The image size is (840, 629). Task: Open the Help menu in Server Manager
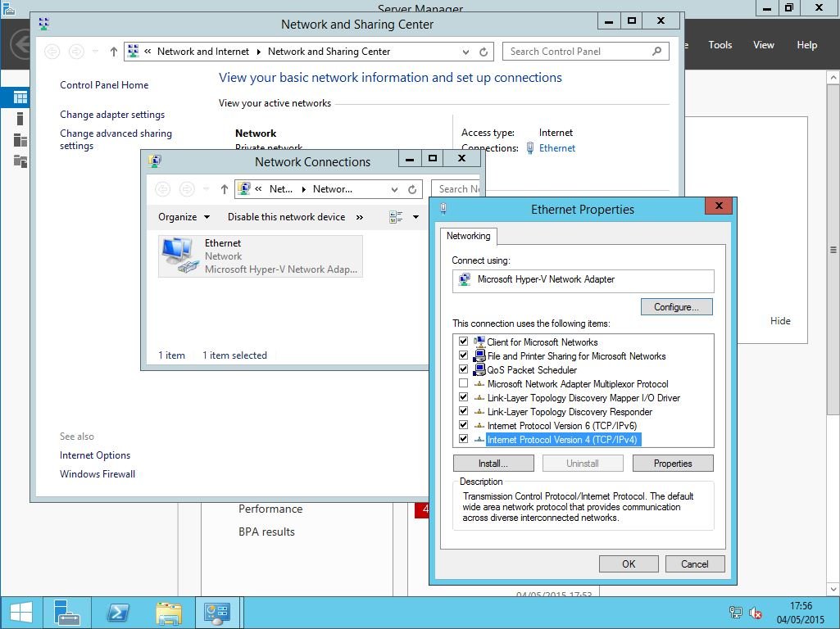[x=806, y=45]
